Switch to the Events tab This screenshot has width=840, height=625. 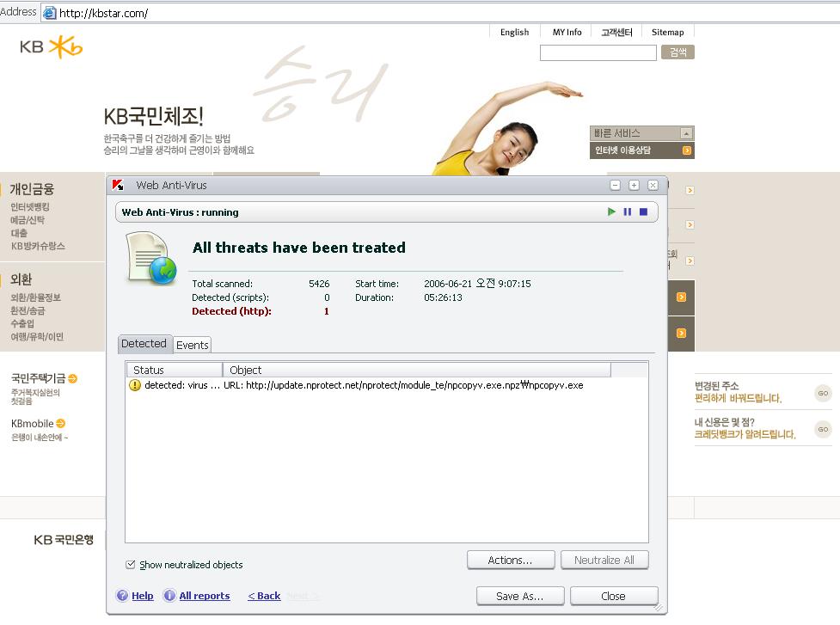(192, 345)
